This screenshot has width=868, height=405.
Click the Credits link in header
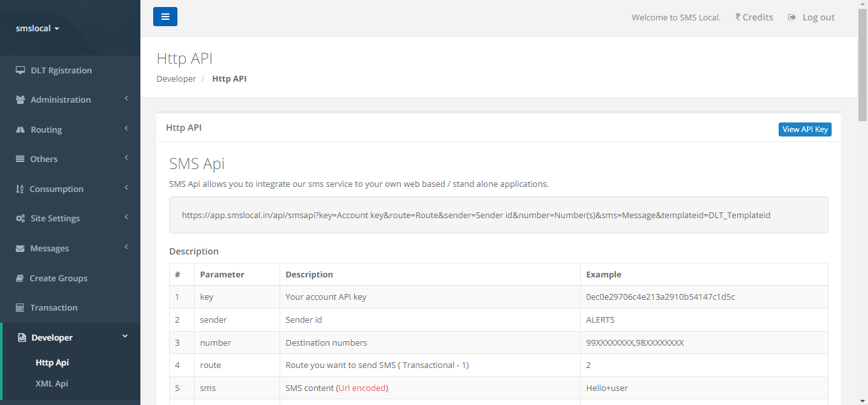tap(754, 17)
